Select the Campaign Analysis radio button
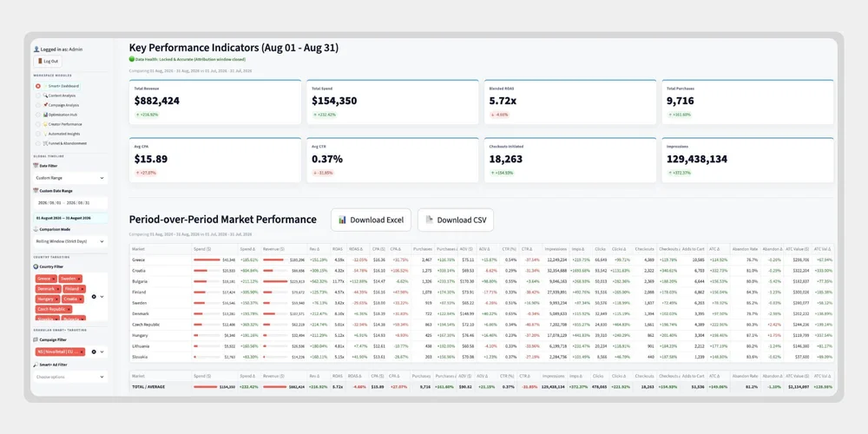This screenshot has height=434, width=868. (x=38, y=105)
